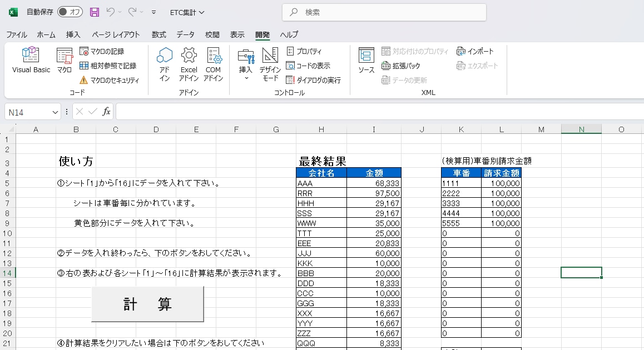Open the ヘルプ tab
The image size is (644, 350).
point(289,35)
